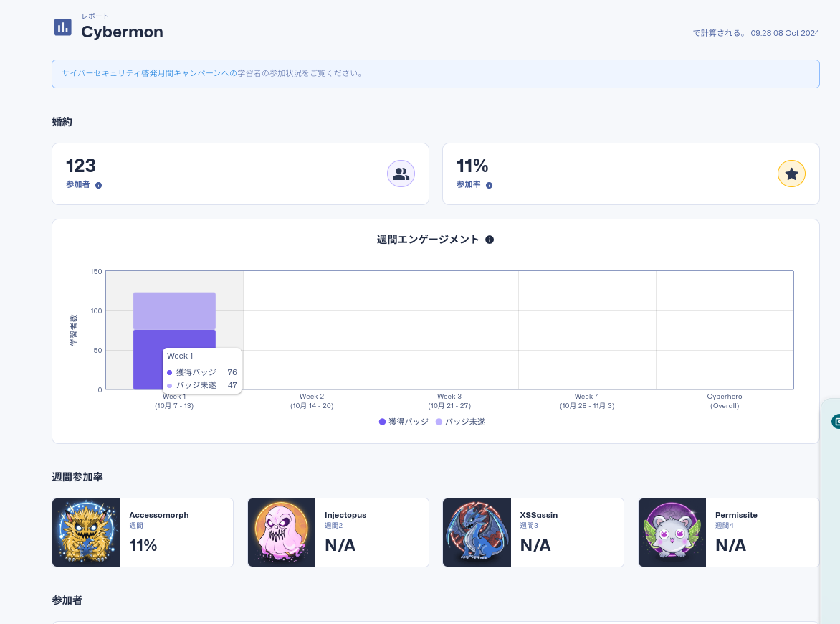Click the Injectopus ghost thumbnail
840x624 pixels.
click(x=282, y=532)
